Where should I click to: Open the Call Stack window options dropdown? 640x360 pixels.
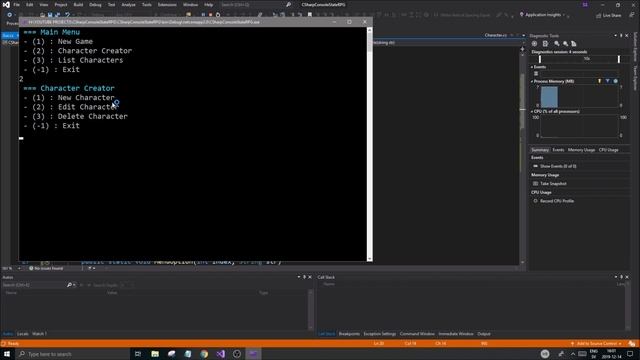point(616,277)
